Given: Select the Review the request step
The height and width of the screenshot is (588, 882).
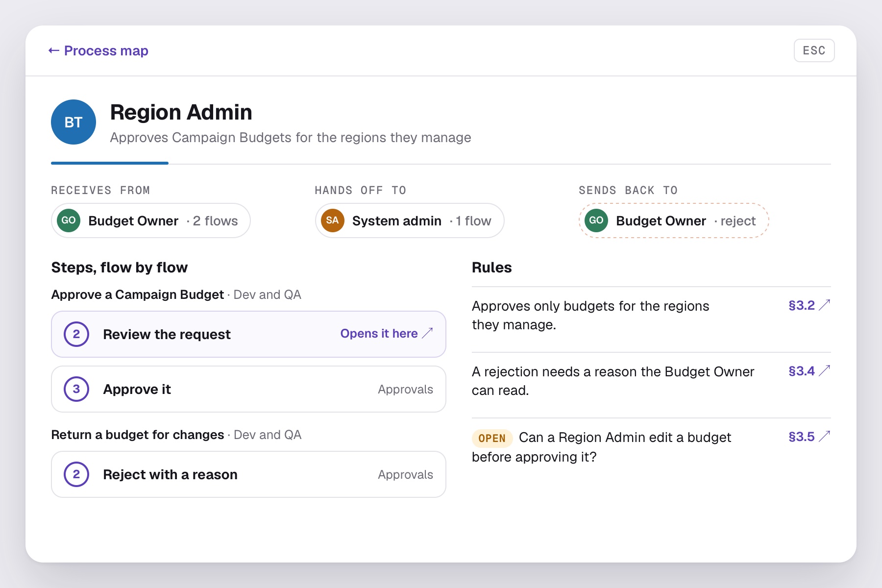Looking at the screenshot, I should pos(248,334).
